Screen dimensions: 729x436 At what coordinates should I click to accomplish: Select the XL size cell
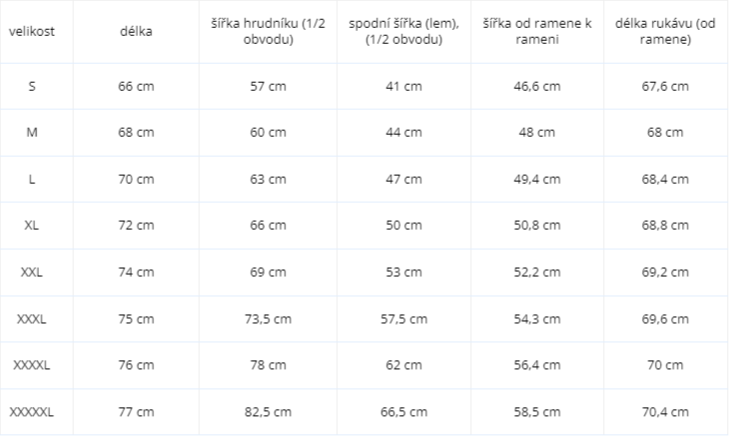pyautogui.click(x=32, y=225)
